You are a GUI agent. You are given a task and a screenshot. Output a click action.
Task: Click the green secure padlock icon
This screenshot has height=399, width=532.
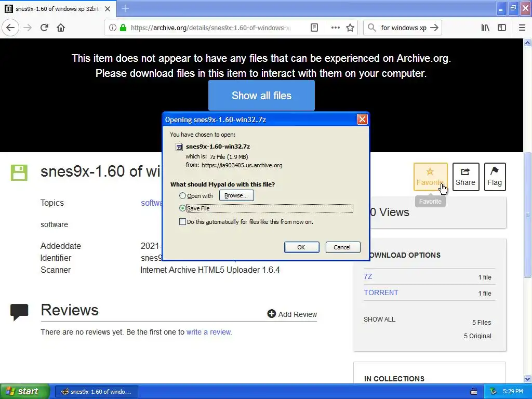click(x=123, y=28)
